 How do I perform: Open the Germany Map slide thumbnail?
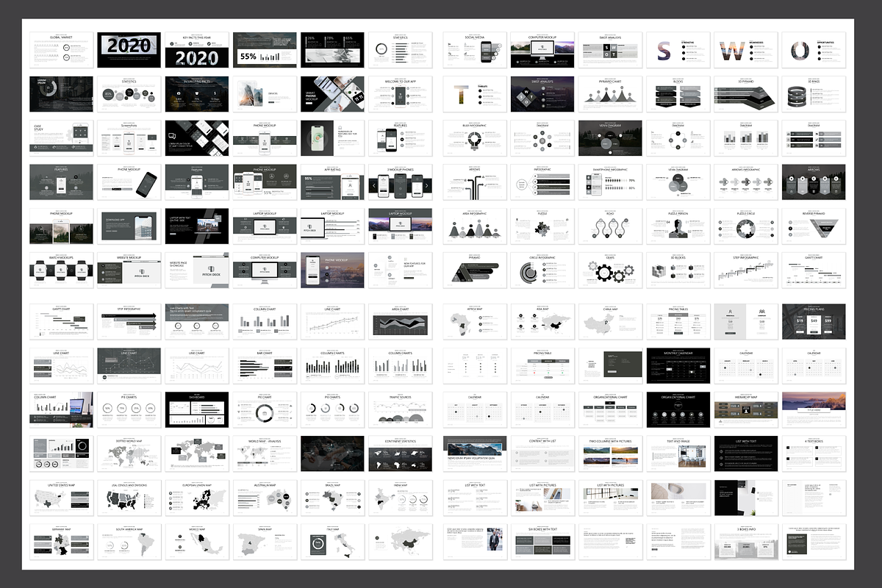click(61, 542)
